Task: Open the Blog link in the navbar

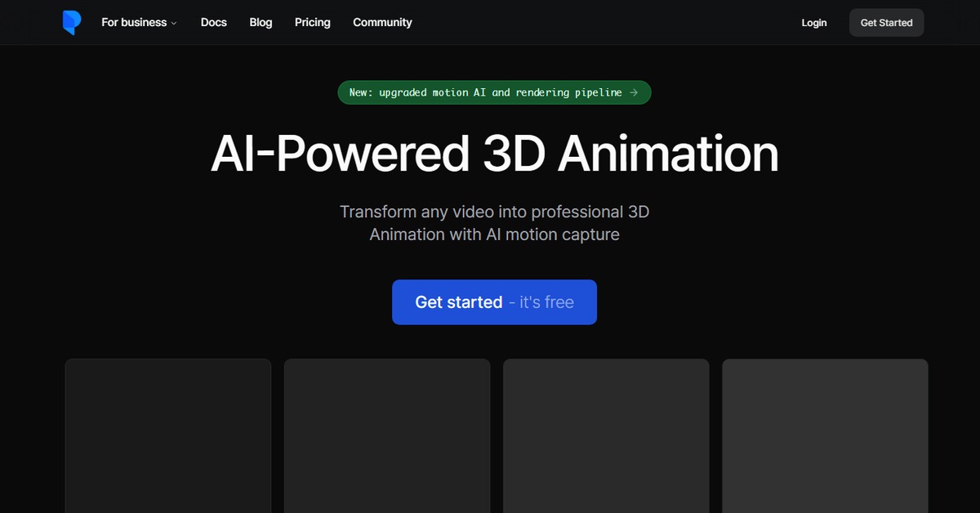Action: tap(261, 23)
